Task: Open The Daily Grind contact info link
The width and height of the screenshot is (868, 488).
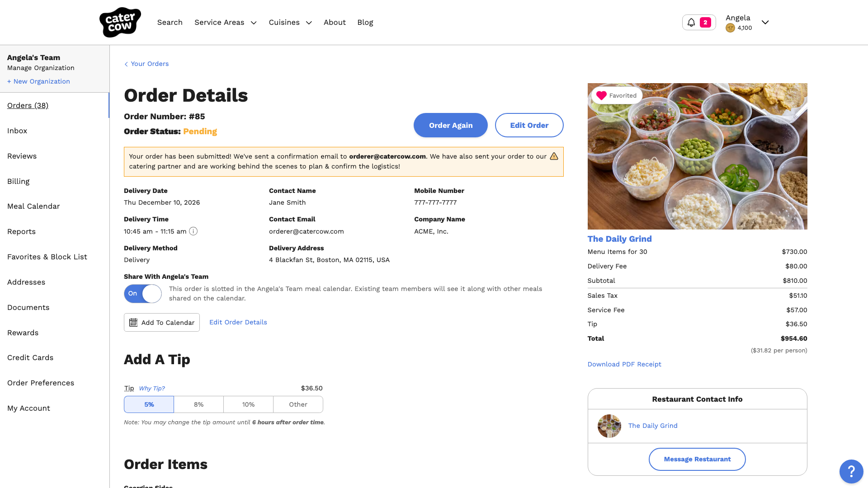Action: pos(653,426)
